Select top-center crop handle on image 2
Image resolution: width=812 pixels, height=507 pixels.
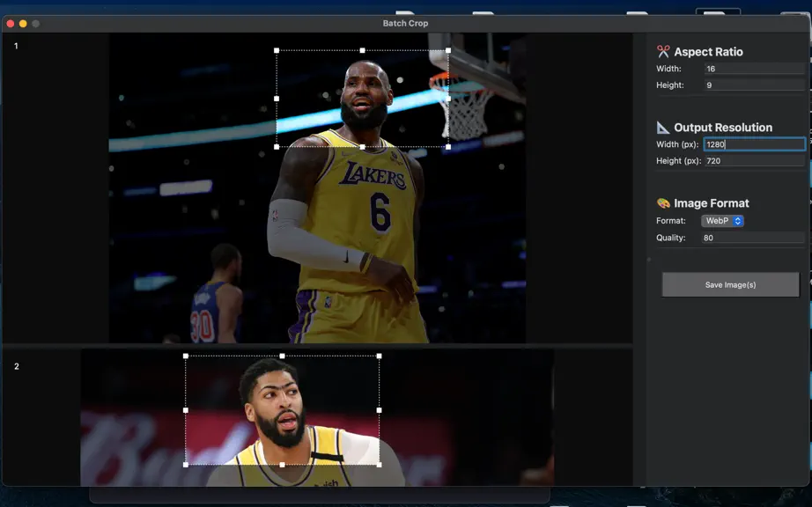coord(282,356)
